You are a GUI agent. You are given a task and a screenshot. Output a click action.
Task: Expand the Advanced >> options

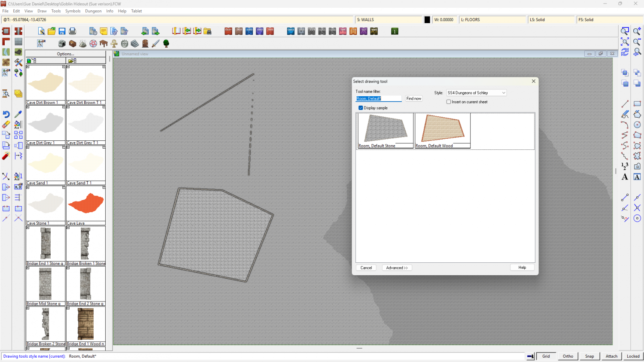(397, 268)
